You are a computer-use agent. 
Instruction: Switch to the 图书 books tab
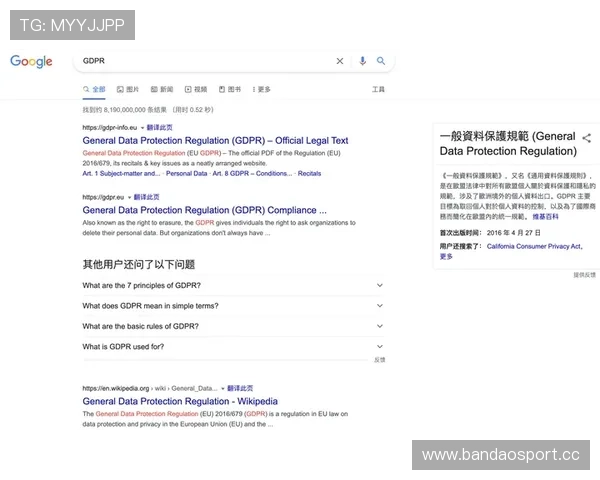point(230,89)
